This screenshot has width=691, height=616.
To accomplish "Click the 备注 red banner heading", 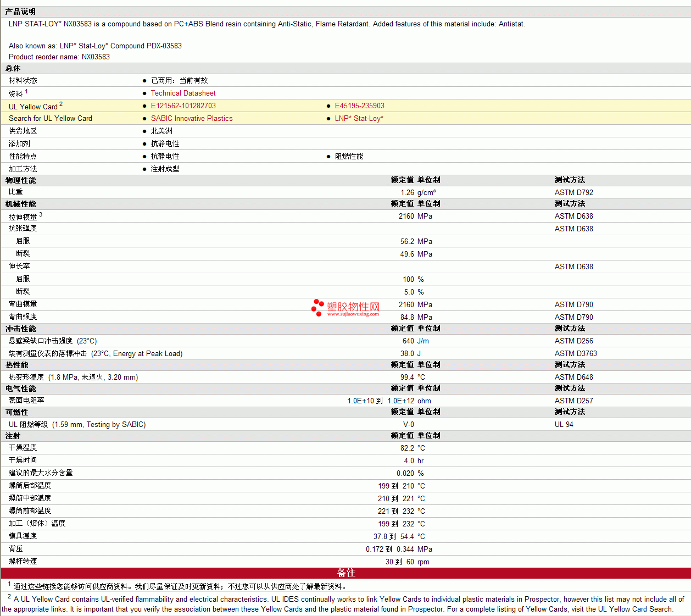I will coord(346,573).
